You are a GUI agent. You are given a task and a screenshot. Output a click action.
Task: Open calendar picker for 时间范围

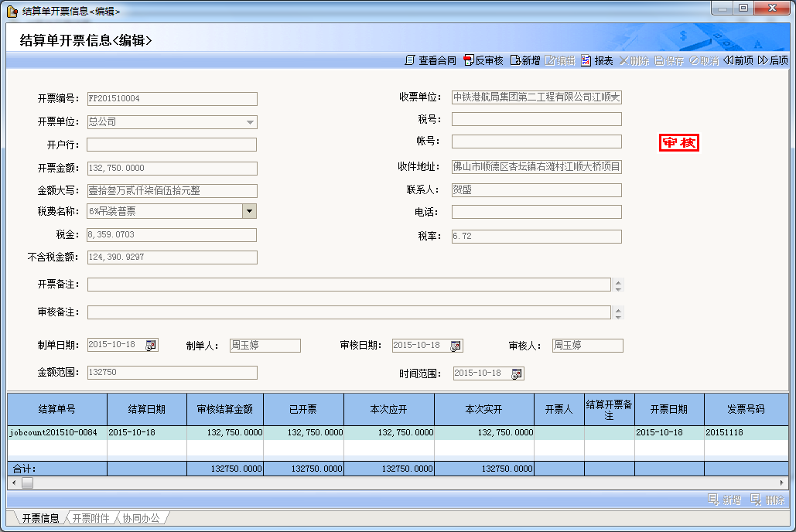click(x=517, y=373)
